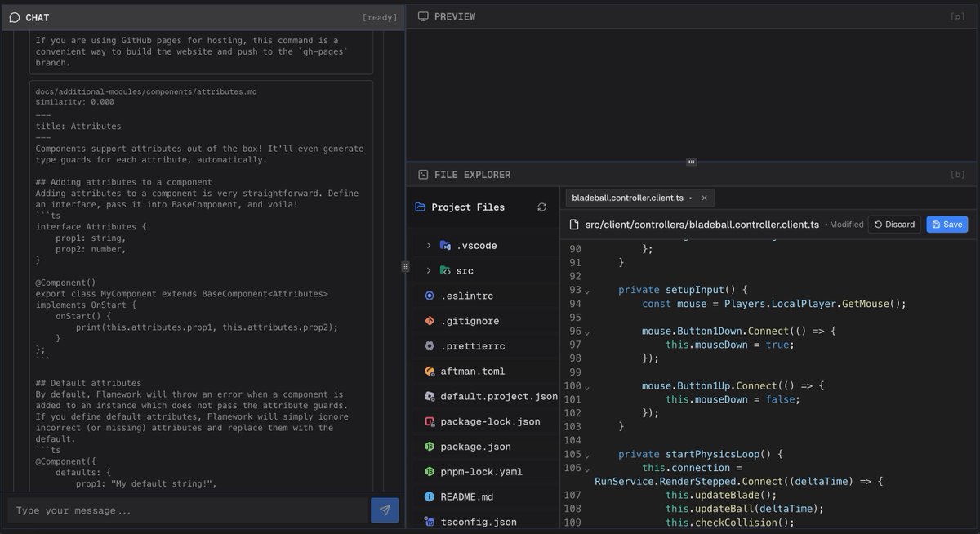
Task: Click the .gitignore file icon
Action: coord(430,321)
